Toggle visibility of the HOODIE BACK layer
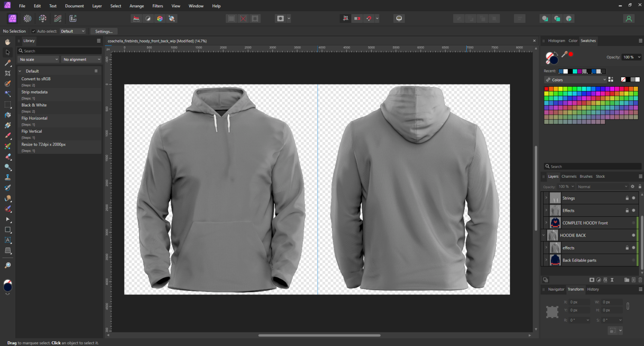Image resolution: width=644 pixels, height=346 pixels. click(633, 235)
